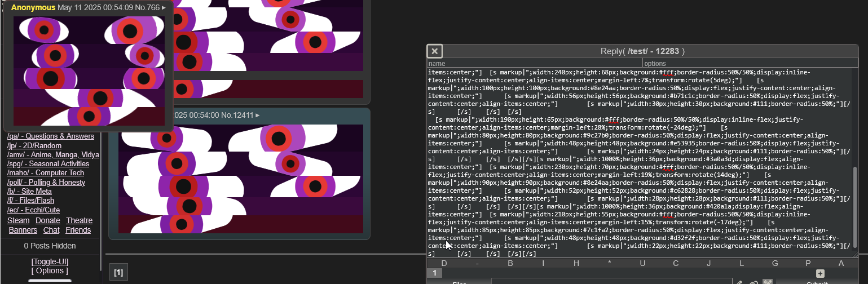The height and width of the screenshot is (284, 868).
Task: Click the G formatting button
Action: click(775, 263)
